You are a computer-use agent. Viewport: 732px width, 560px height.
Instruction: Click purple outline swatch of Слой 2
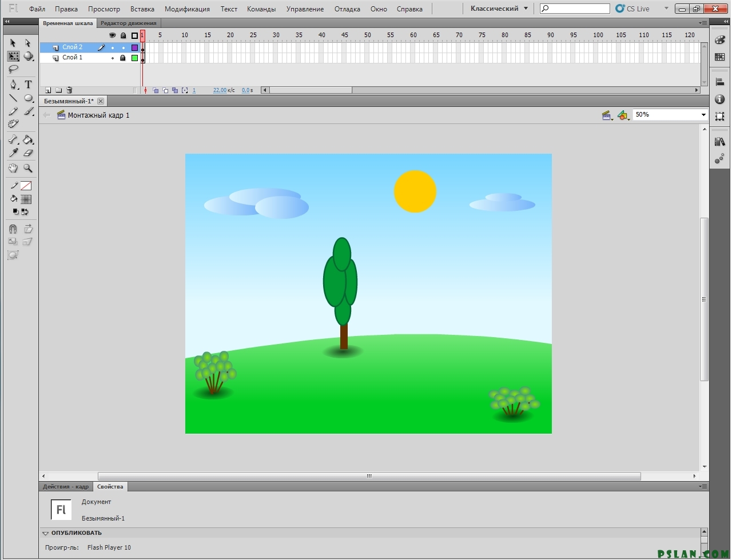[134, 48]
